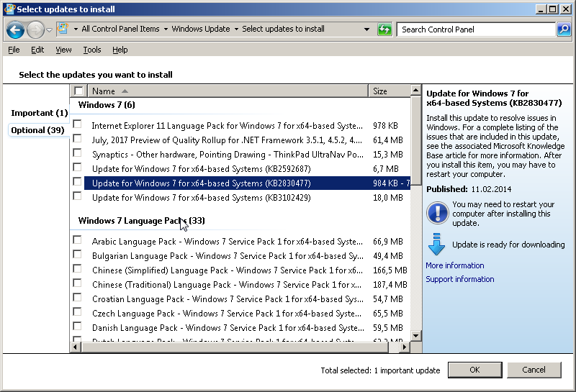The width and height of the screenshot is (576, 392).
Task: Open the dropdown before All Control Panel Items
Action: [76, 29]
